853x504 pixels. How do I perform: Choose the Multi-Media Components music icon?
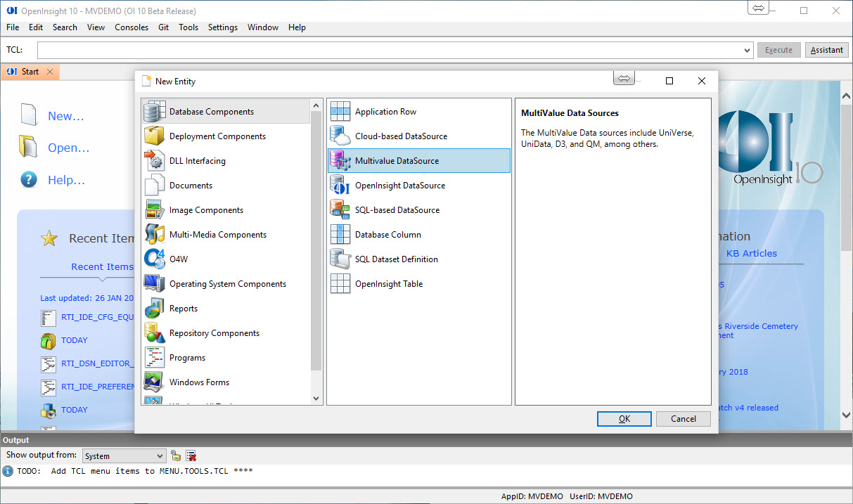pos(154,235)
